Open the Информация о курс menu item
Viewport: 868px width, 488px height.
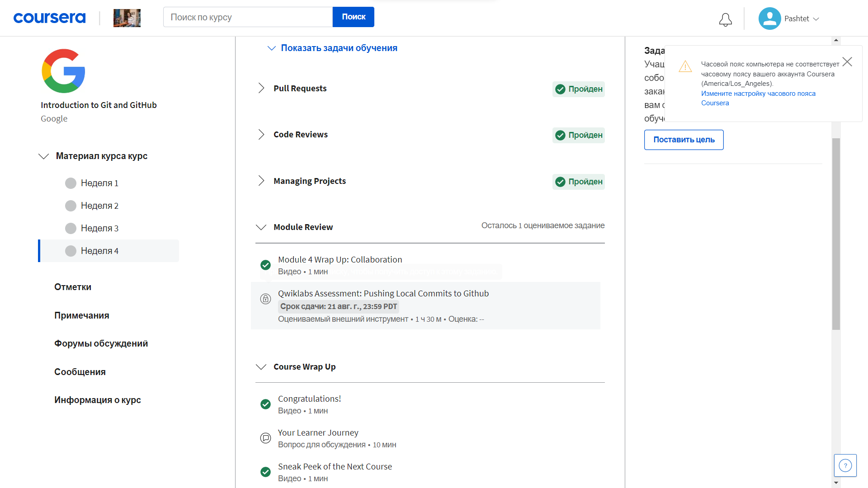click(x=98, y=400)
